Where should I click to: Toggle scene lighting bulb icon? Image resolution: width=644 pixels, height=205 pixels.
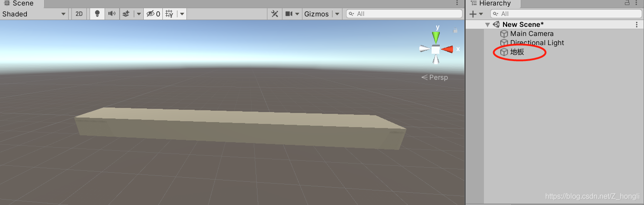coord(97,14)
